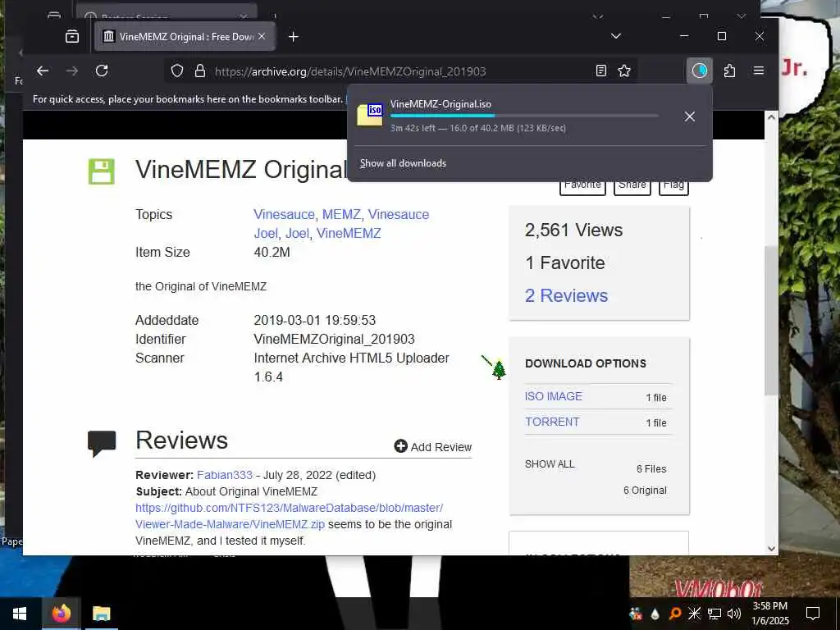Click Add Review button
This screenshot has width=840, height=630.
(x=433, y=447)
